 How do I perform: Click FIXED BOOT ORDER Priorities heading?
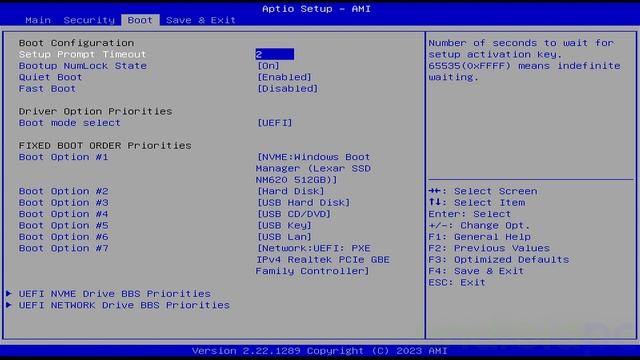(105, 146)
